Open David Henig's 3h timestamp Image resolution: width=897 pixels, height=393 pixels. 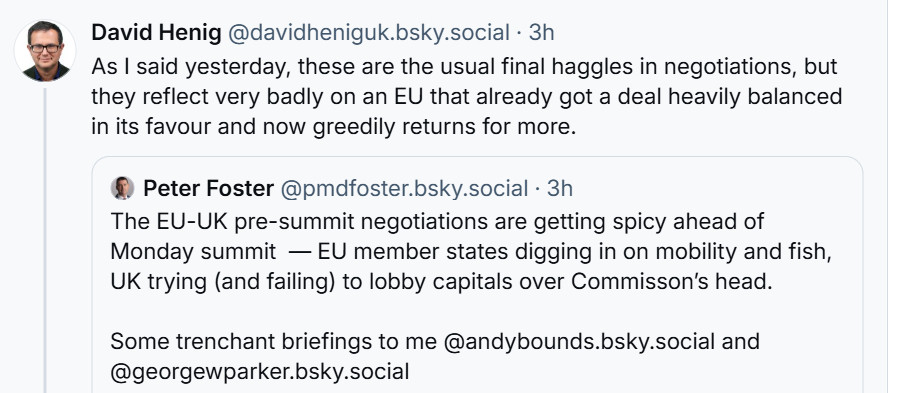pos(541,33)
